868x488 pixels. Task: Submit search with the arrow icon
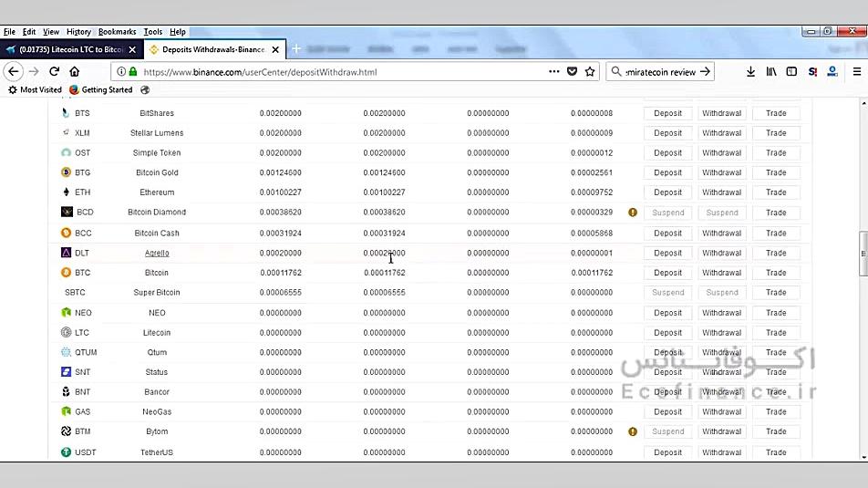point(705,71)
